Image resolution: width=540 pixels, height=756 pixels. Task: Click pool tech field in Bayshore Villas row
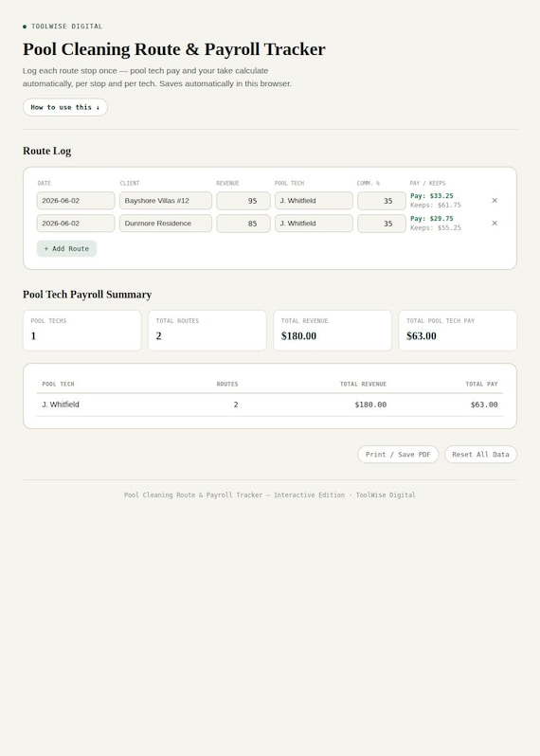(x=314, y=201)
